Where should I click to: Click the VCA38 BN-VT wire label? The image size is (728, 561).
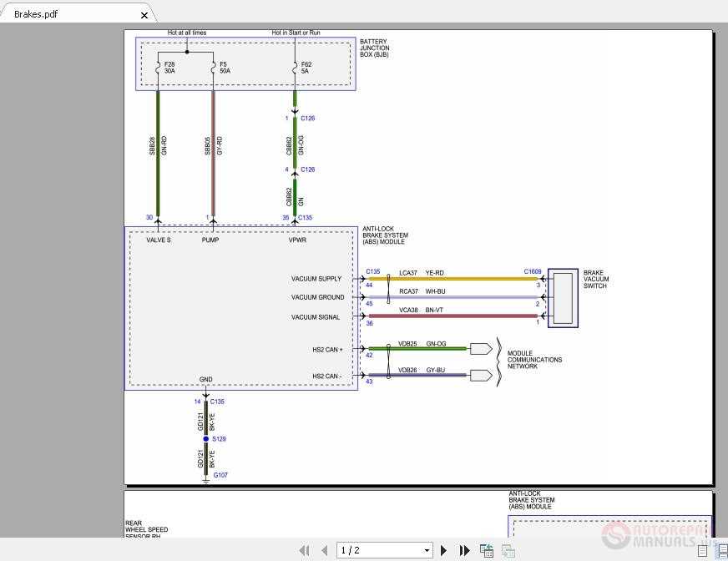click(421, 311)
